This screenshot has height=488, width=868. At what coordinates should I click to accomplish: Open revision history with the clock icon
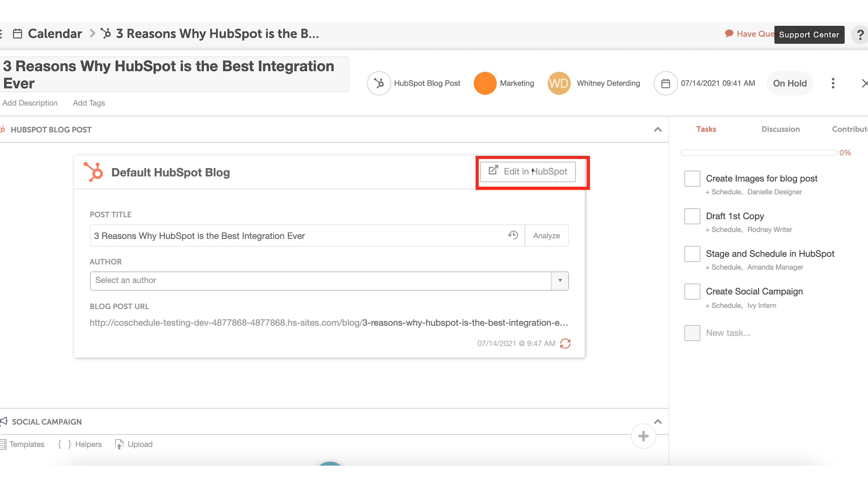[513, 235]
